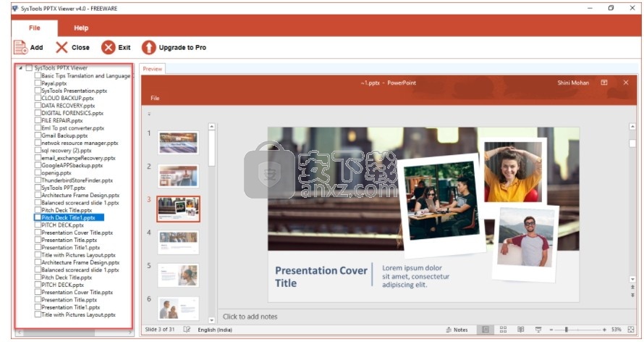Open File menu in PowerPoint preview
644x342 pixels.
(x=155, y=98)
